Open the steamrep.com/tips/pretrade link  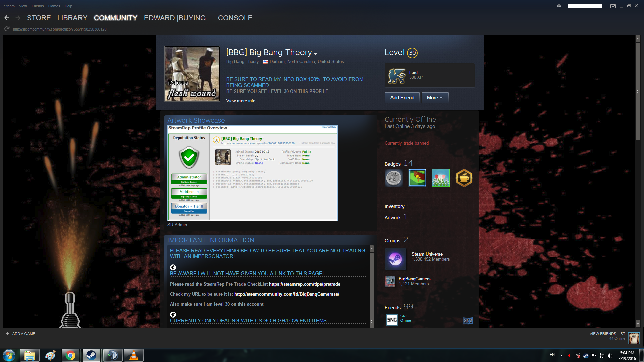pyautogui.click(x=305, y=284)
